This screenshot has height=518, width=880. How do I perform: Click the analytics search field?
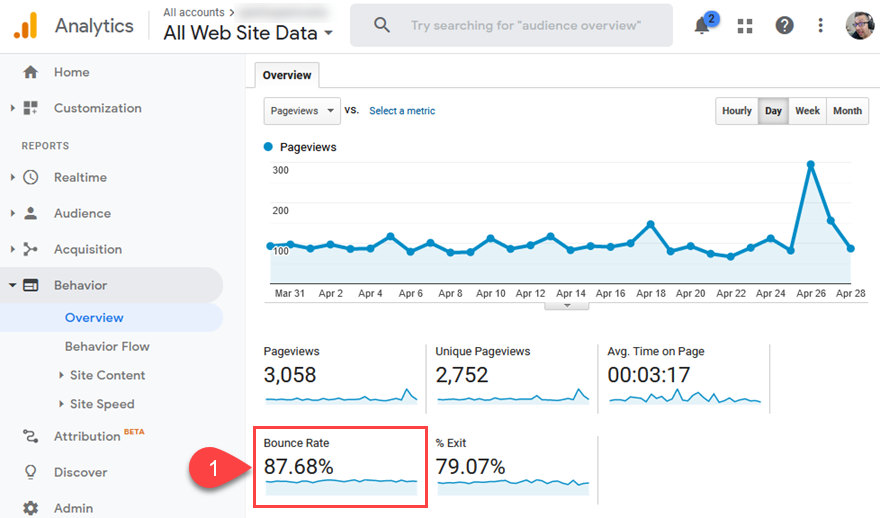point(525,26)
